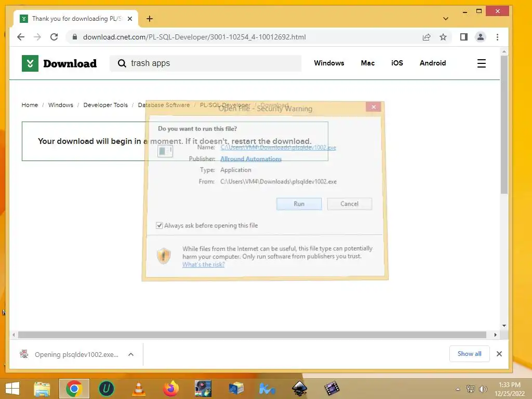Screen dimensions: 532x399
Task: Share this page via the share icon
Action: (427, 37)
